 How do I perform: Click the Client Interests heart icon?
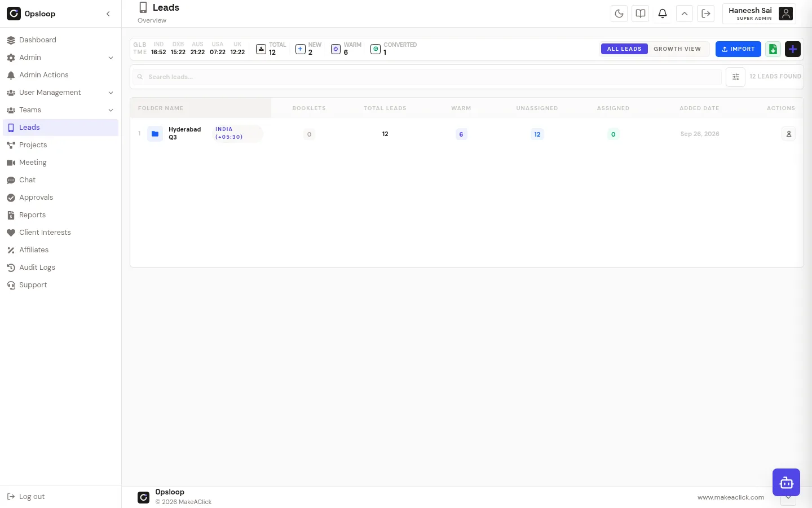(x=11, y=233)
